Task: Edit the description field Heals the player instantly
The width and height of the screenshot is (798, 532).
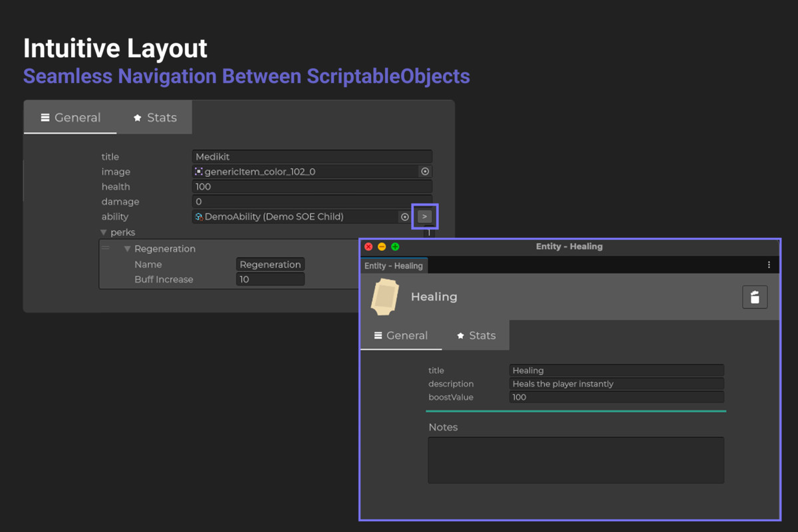Action: (616, 384)
